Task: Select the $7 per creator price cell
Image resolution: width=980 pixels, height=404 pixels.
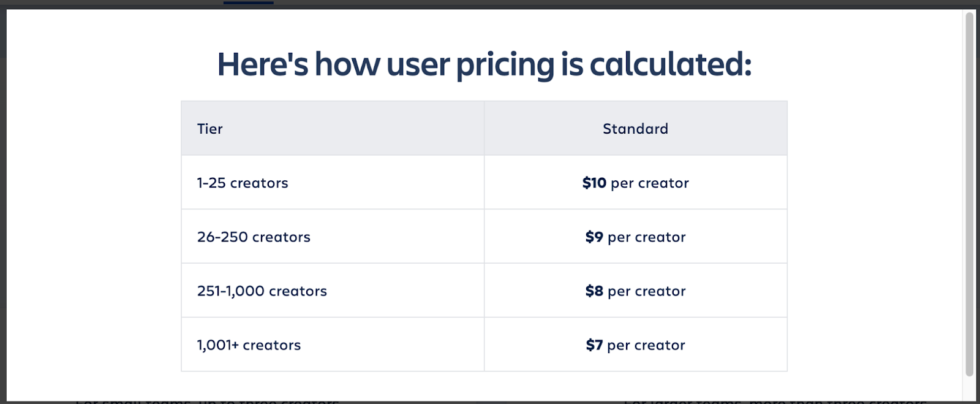Action: 635,345
